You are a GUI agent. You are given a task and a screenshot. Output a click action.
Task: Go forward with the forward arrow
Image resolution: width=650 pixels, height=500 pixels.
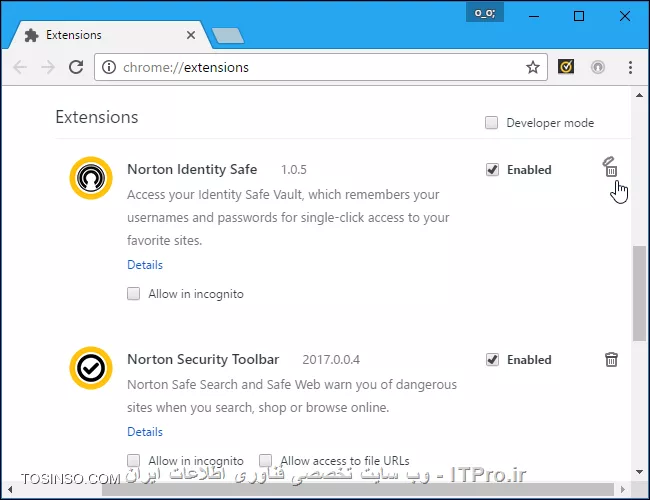click(48, 67)
